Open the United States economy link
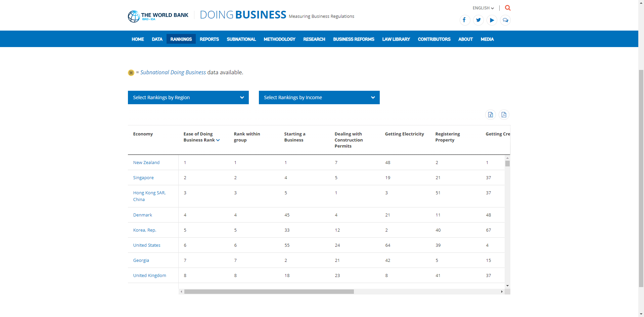Viewport: 644px width, 317px height. point(147,245)
